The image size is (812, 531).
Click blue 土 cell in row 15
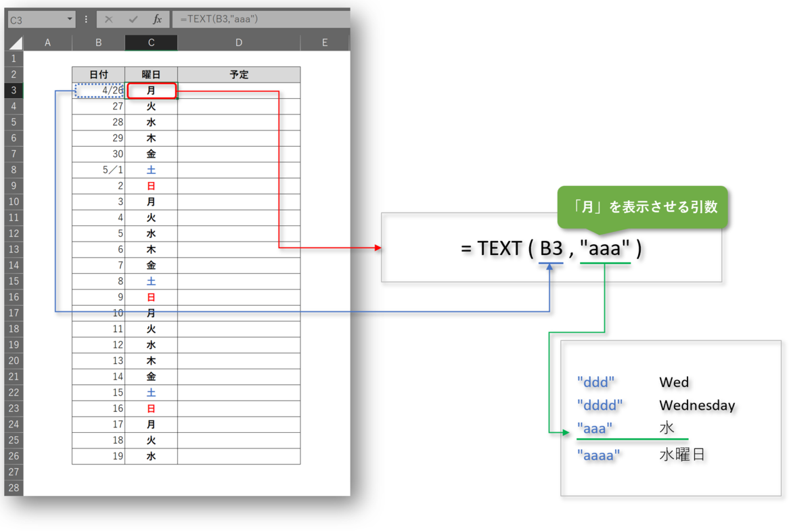coord(151,281)
